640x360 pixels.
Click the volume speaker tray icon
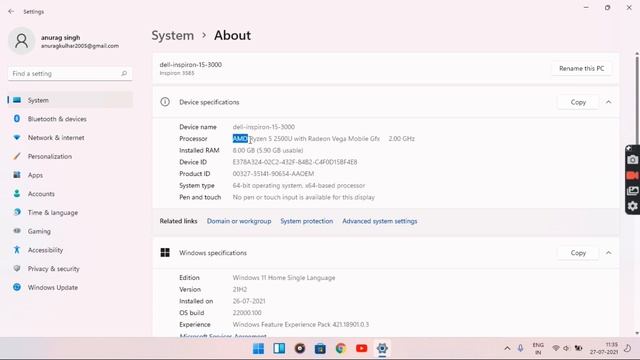coord(566,349)
